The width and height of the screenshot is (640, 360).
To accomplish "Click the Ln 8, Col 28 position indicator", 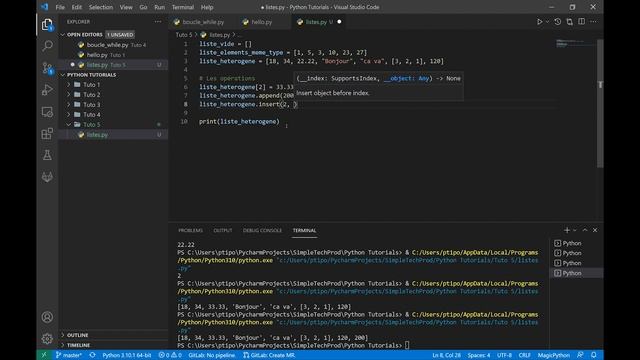I will [x=446, y=355].
